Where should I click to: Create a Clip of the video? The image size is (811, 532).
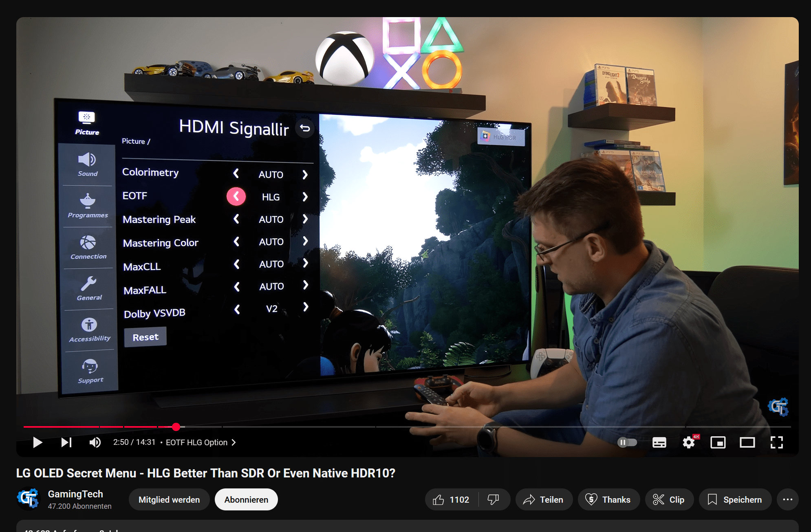tap(669, 500)
